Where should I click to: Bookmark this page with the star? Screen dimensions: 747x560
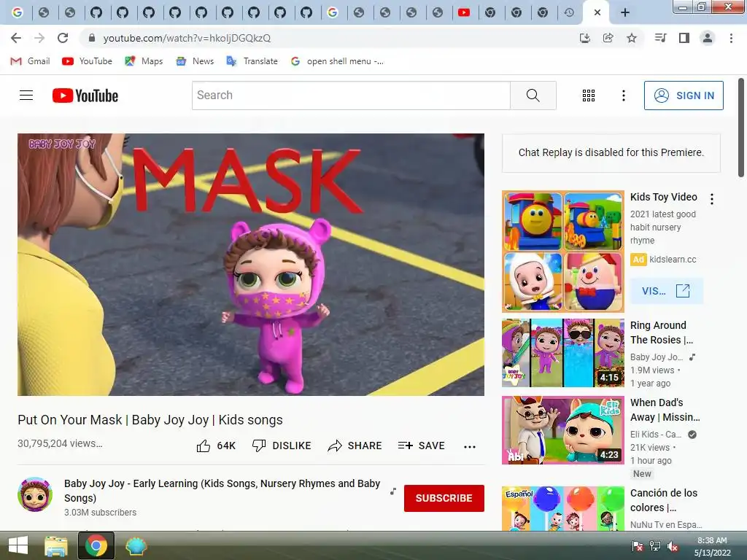click(632, 38)
